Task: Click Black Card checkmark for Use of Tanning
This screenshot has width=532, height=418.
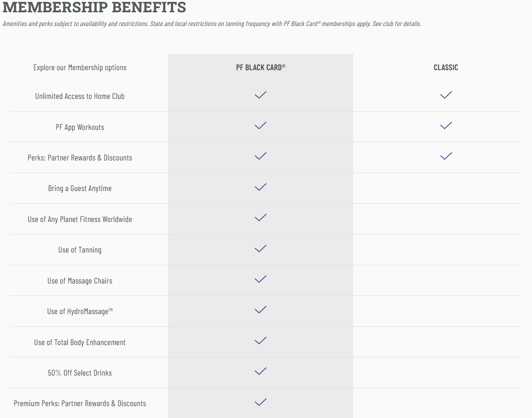Action: point(260,249)
